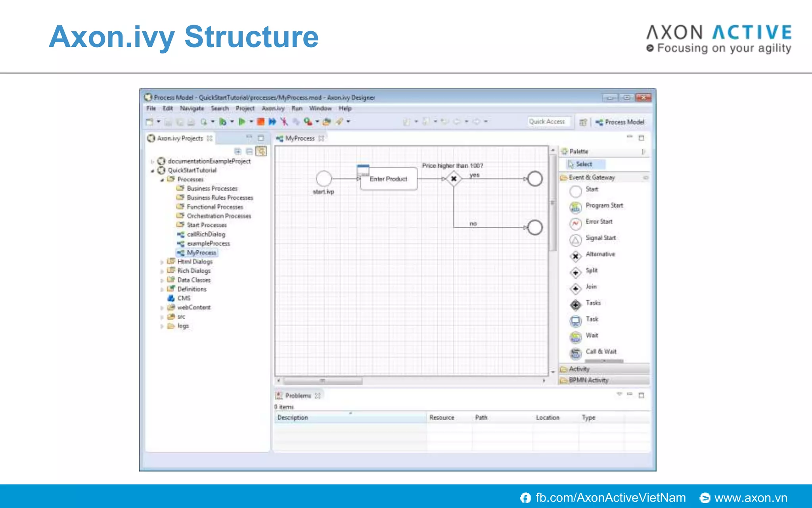Image resolution: width=812 pixels, height=508 pixels.
Task: Open the Window menu
Action: 320,108
